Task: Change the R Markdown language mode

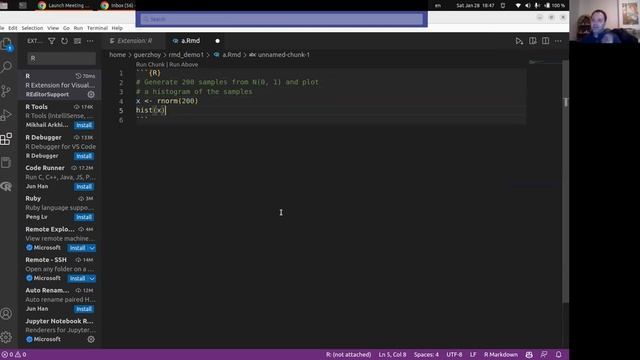Action: pos(501,355)
